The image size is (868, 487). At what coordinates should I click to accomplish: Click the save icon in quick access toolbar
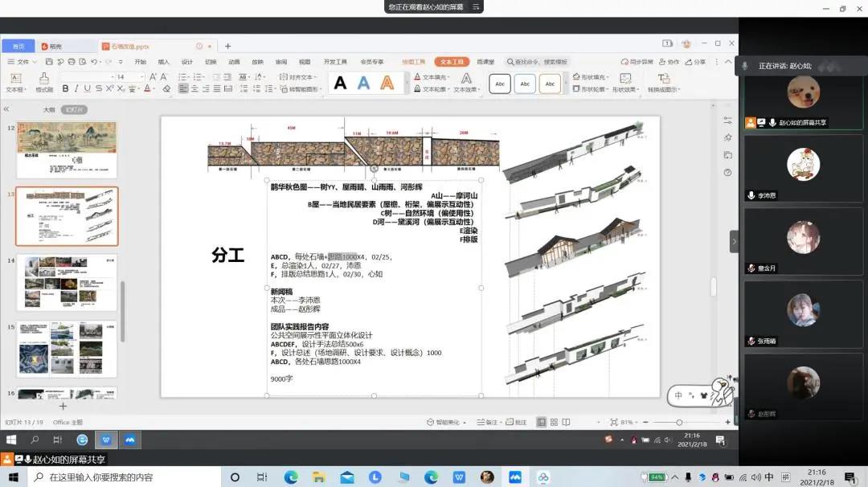49,62
